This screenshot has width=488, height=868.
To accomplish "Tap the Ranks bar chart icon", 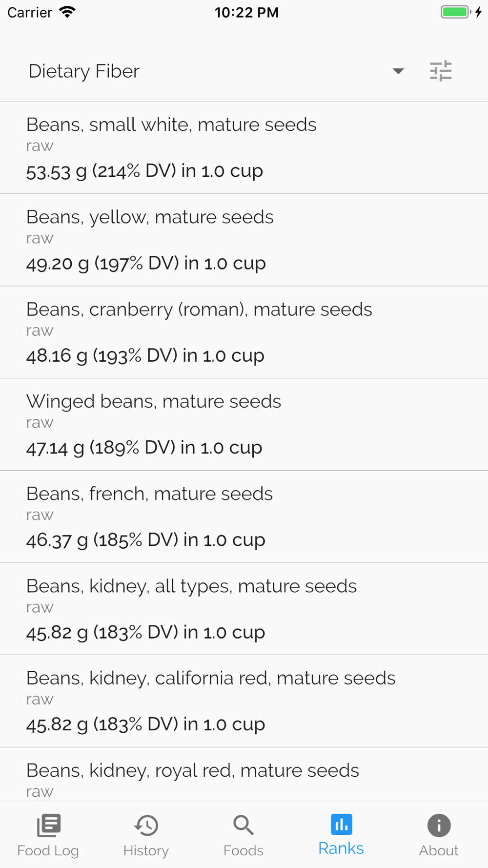I will (x=341, y=824).
